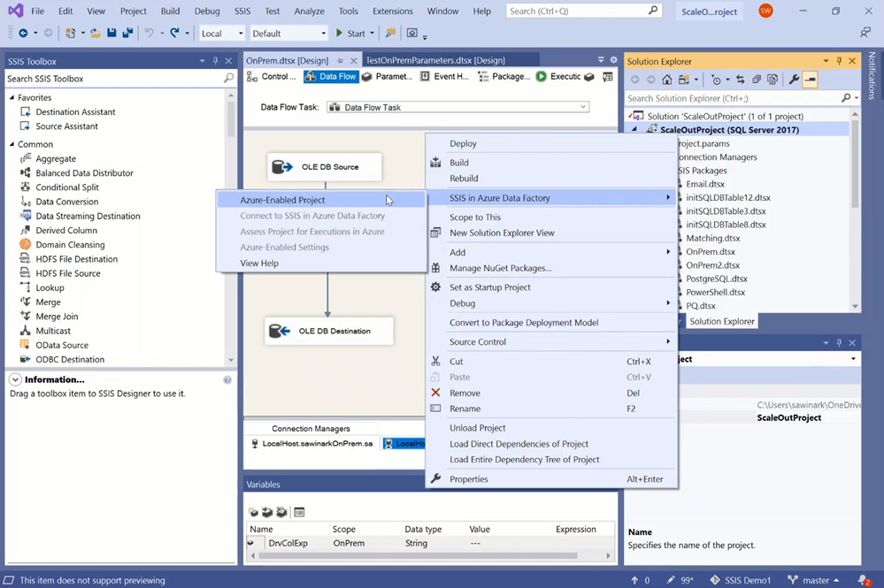Open SSIS Toolbox window options dropdown
Viewport: 884px width, 588px height.
(202, 61)
